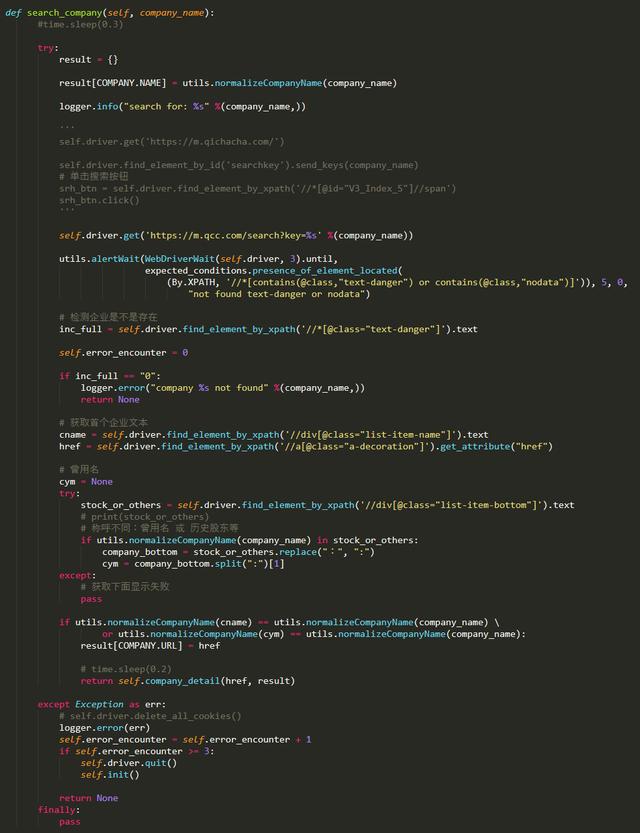Image resolution: width=640 pixels, height=833 pixels.
Task: Click the cym = company_bottom.split line
Action: 193,563
